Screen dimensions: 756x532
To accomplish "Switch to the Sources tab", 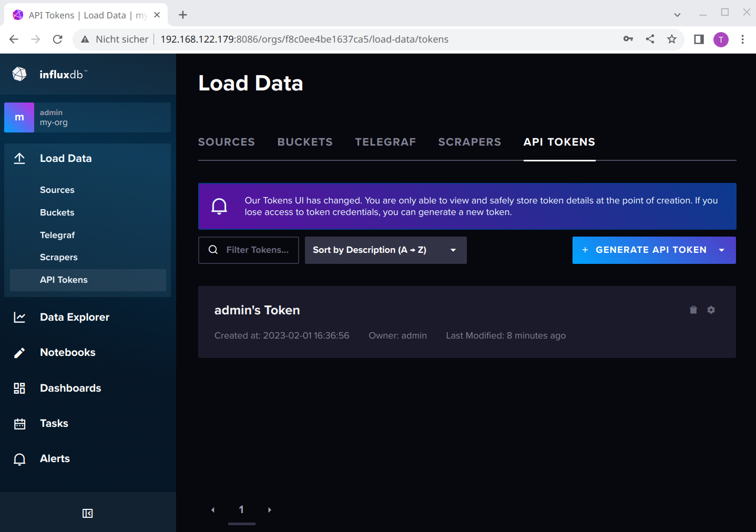I will [x=227, y=142].
